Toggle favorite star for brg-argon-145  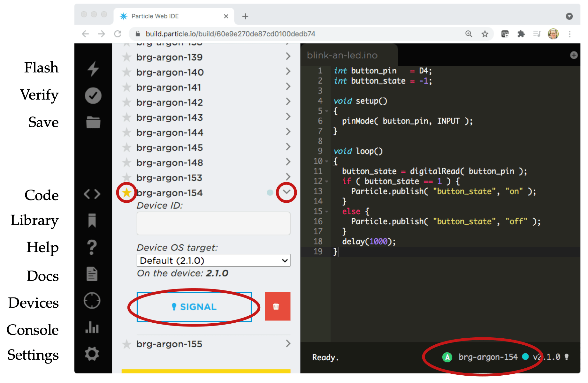coord(127,147)
